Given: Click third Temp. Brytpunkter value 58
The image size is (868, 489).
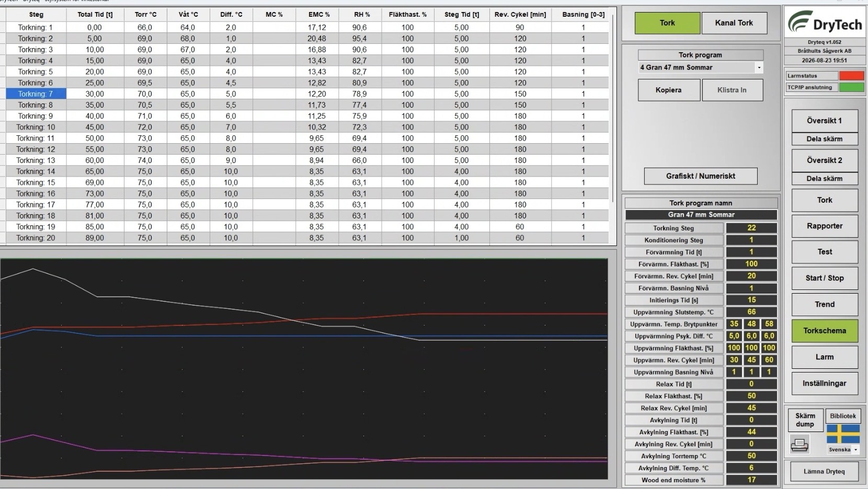Looking at the screenshot, I should click(769, 324).
